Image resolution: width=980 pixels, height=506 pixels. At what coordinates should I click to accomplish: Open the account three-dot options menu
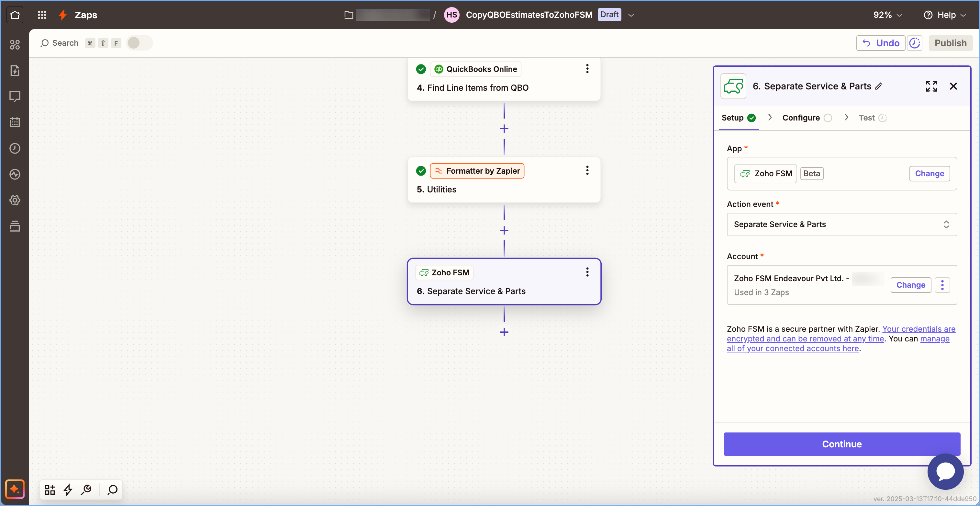point(942,285)
